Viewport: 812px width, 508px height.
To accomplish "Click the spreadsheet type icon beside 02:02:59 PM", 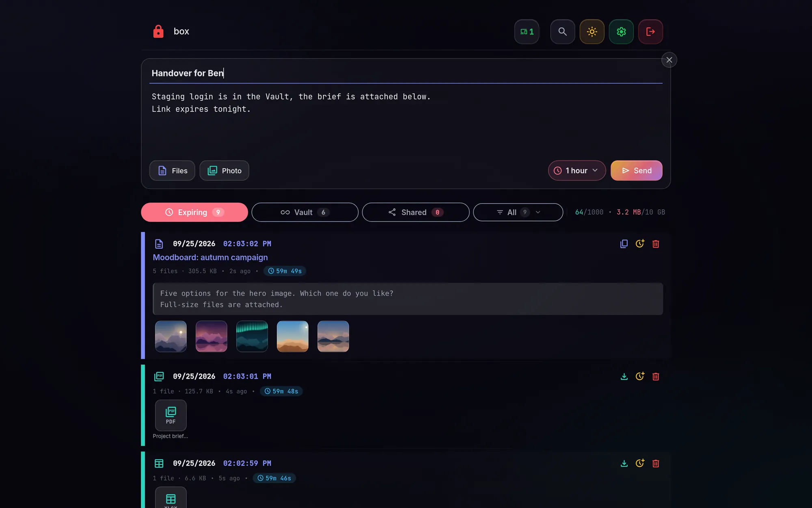I will point(159,463).
